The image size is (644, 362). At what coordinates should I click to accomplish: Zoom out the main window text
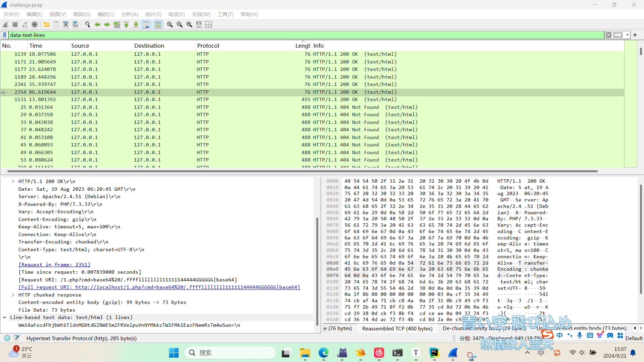click(180, 25)
